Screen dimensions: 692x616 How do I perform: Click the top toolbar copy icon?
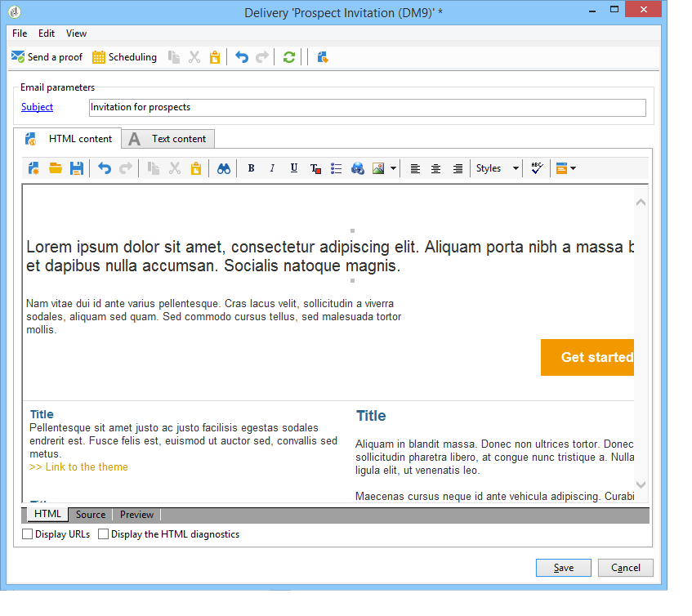174,57
